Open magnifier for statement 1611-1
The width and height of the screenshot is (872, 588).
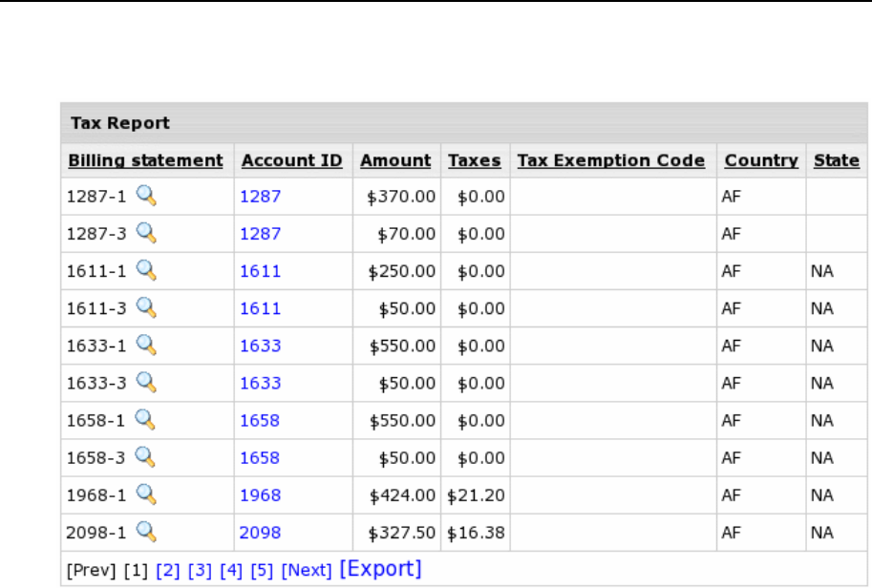coord(146,270)
